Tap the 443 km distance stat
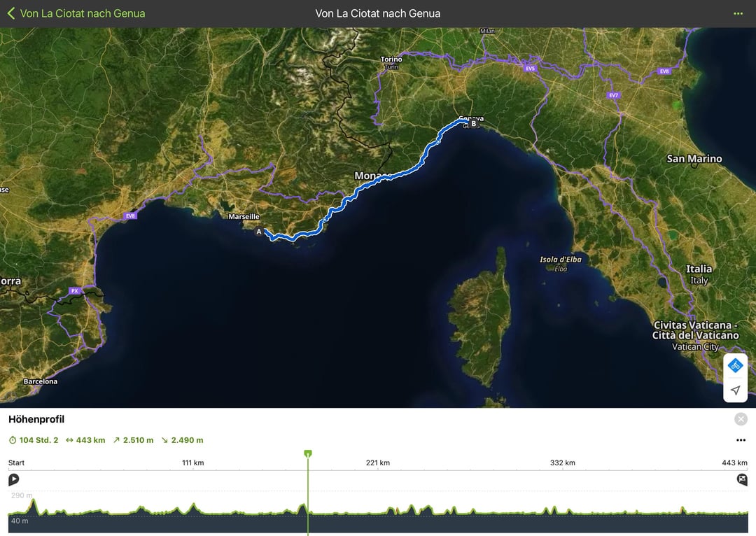 click(85, 440)
